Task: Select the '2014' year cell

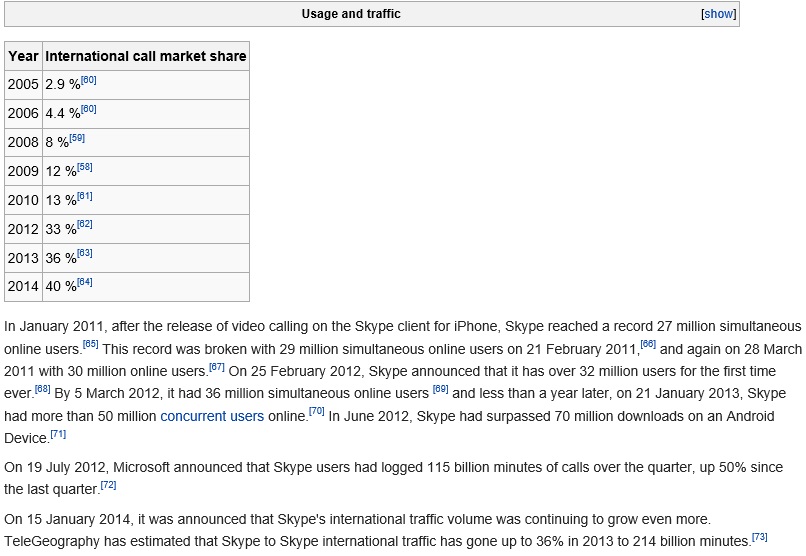Action: (23, 286)
